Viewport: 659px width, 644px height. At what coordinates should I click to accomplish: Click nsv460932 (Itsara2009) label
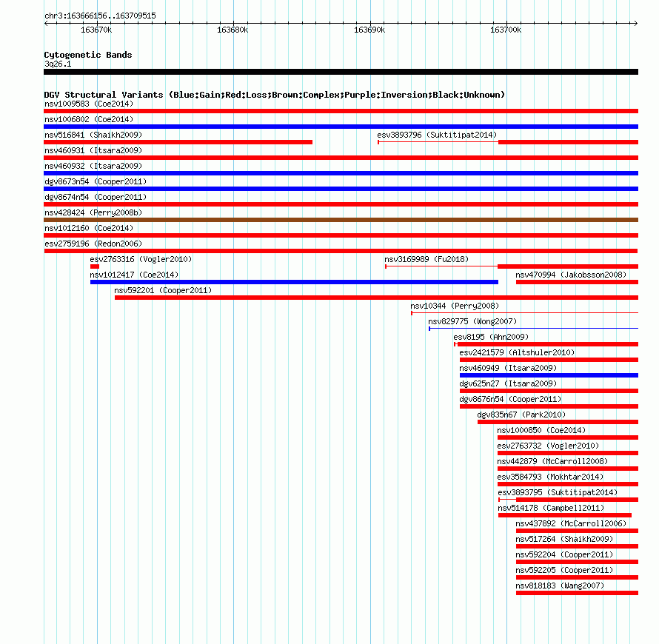coord(93,166)
